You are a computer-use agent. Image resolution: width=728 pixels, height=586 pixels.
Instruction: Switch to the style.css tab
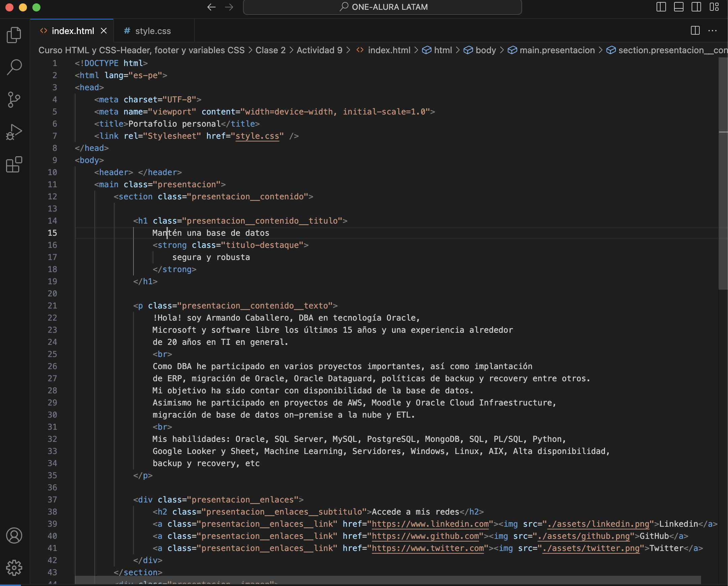click(x=153, y=31)
